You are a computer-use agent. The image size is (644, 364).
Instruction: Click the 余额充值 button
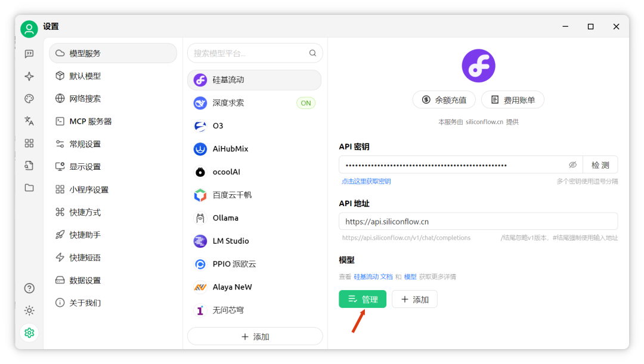444,99
